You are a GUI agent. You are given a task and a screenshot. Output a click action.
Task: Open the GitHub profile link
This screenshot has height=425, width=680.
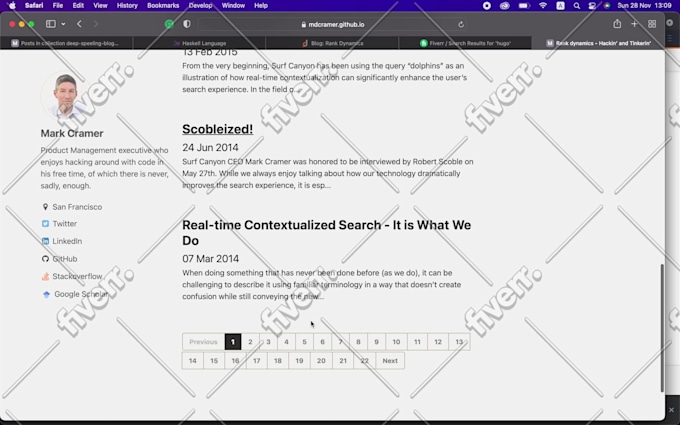[65, 259]
